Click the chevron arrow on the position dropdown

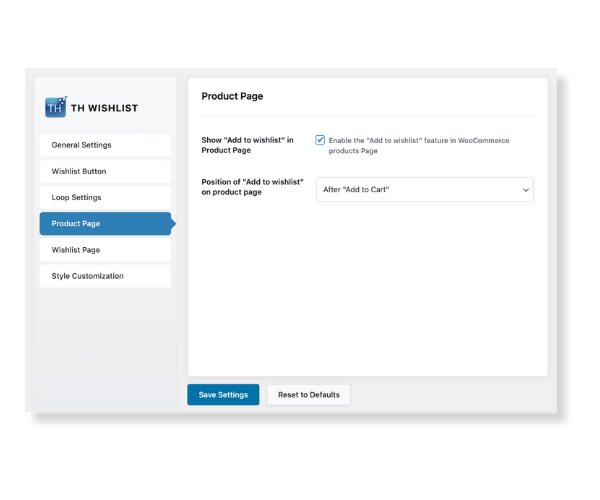(x=525, y=190)
